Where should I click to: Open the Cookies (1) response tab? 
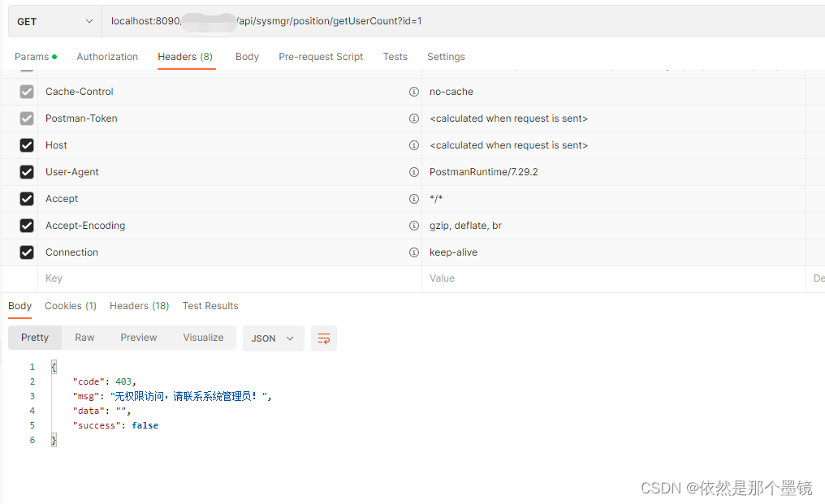point(70,306)
